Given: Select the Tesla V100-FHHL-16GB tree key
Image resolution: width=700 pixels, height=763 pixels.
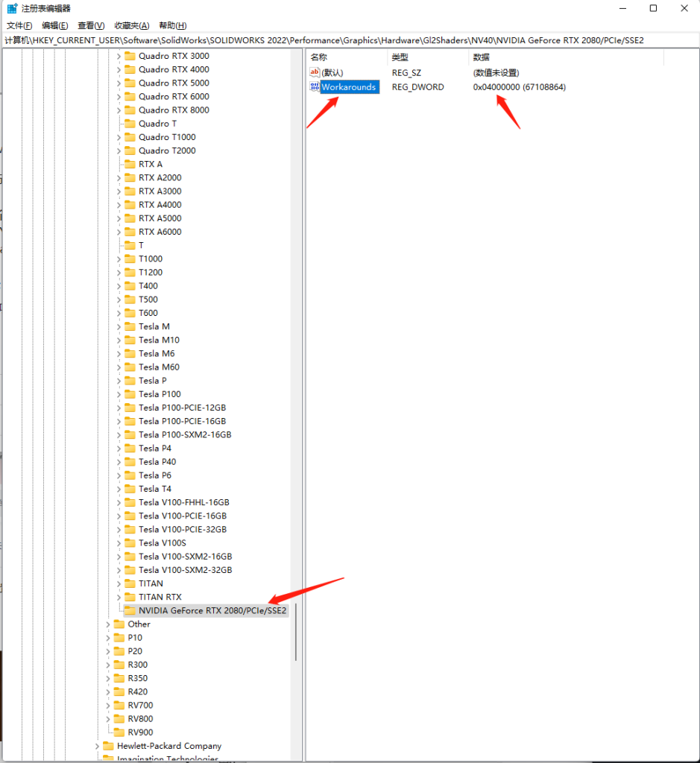Looking at the screenshot, I should (x=183, y=502).
